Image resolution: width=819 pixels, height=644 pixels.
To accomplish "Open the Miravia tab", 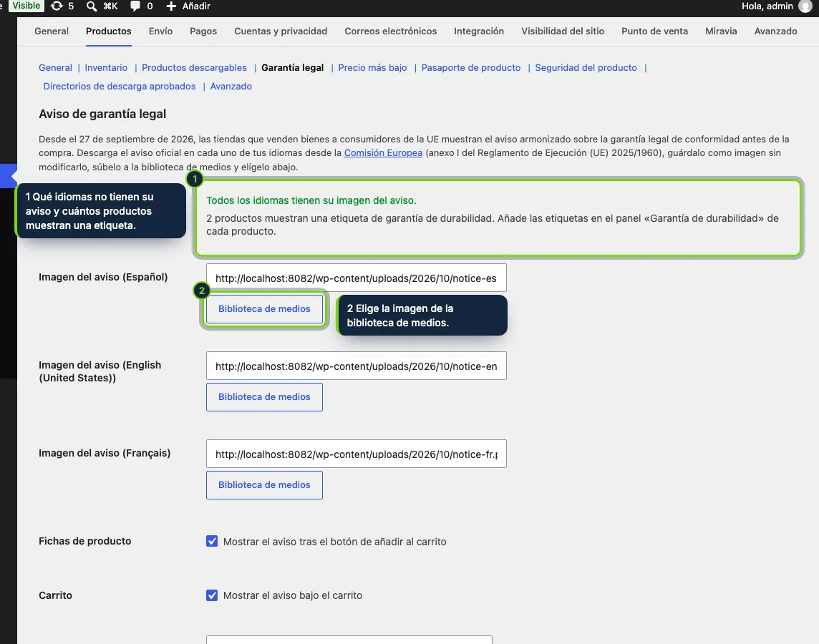I will click(x=721, y=31).
